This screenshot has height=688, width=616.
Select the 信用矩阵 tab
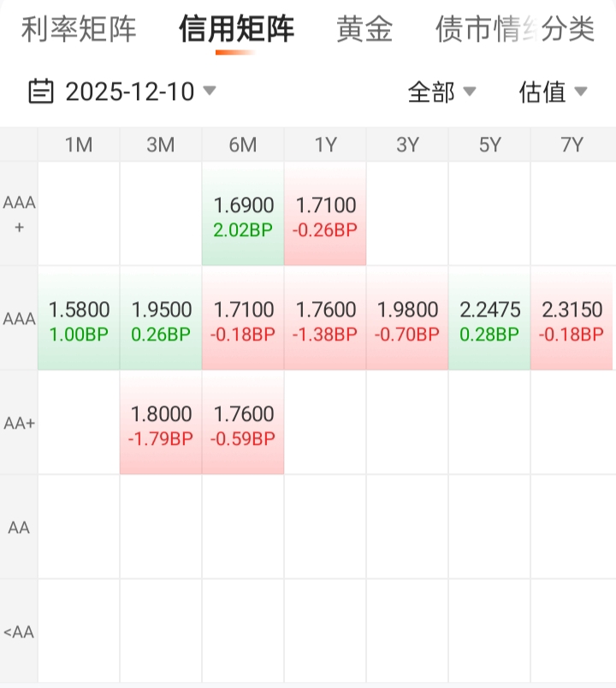236,29
